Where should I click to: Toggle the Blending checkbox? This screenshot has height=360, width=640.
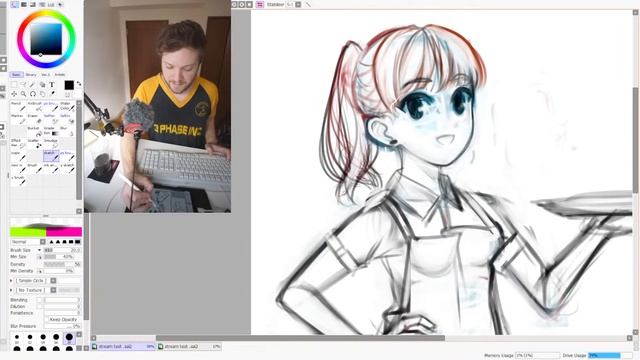pos(40,300)
